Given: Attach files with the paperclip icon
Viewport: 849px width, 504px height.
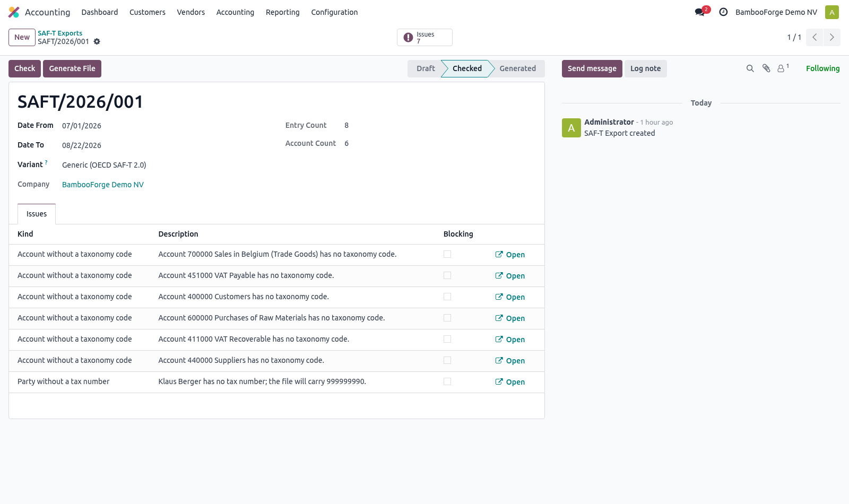Looking at the screenshot, I should tap(766, 68).
